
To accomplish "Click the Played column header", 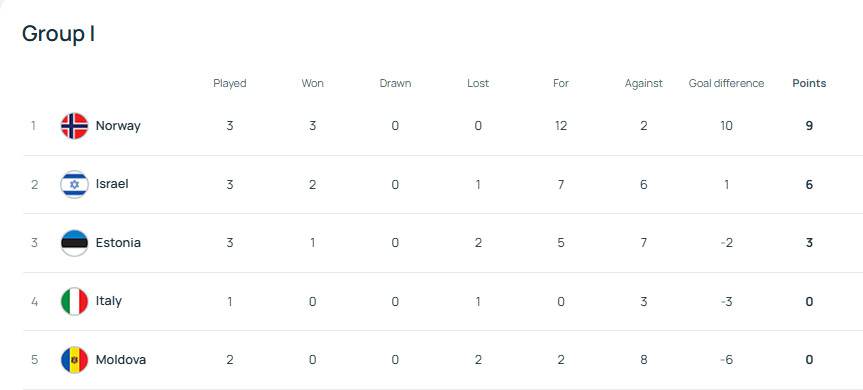I will point(230,84).
